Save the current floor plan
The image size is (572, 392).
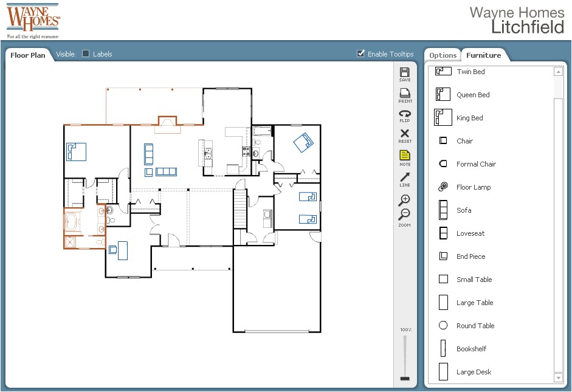coord(404,73)
